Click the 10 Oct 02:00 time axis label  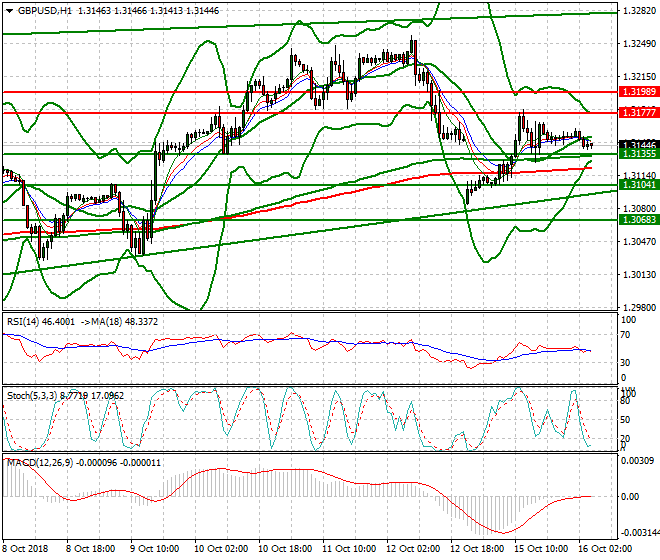point(222,549)
